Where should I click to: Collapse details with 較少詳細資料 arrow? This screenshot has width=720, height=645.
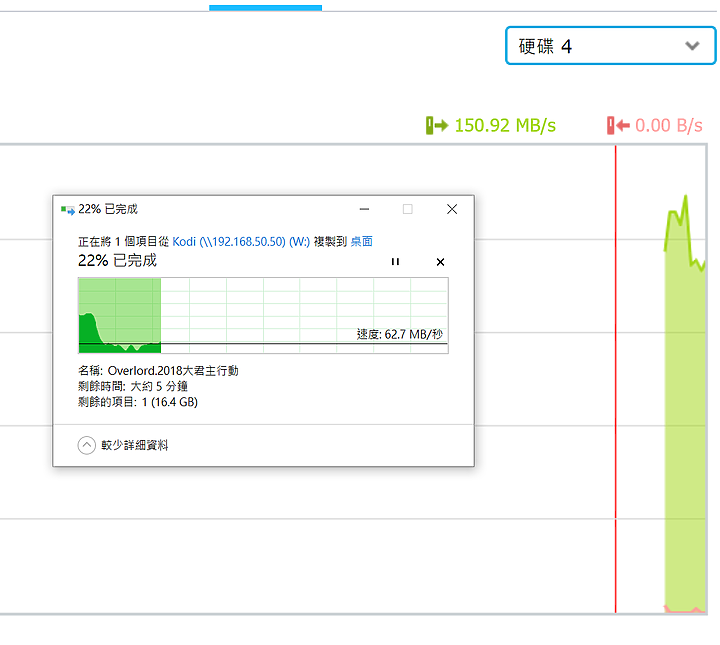86,445
